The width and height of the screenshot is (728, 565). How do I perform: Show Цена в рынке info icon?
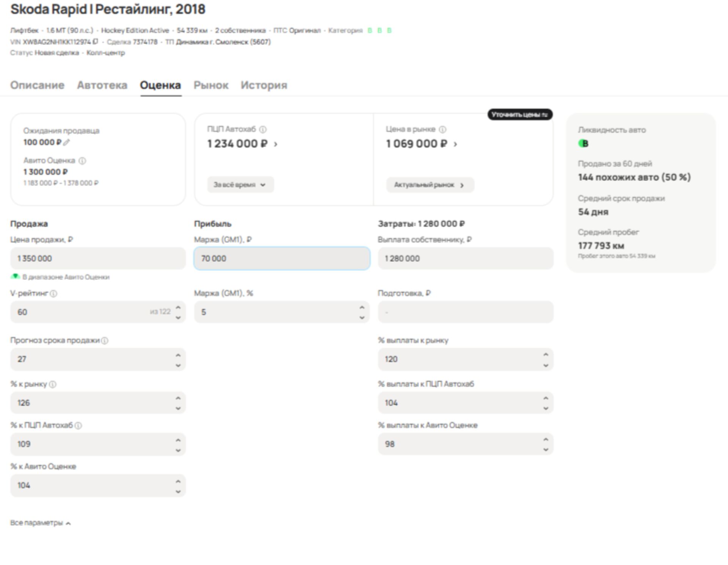click(x=442, y=129)
